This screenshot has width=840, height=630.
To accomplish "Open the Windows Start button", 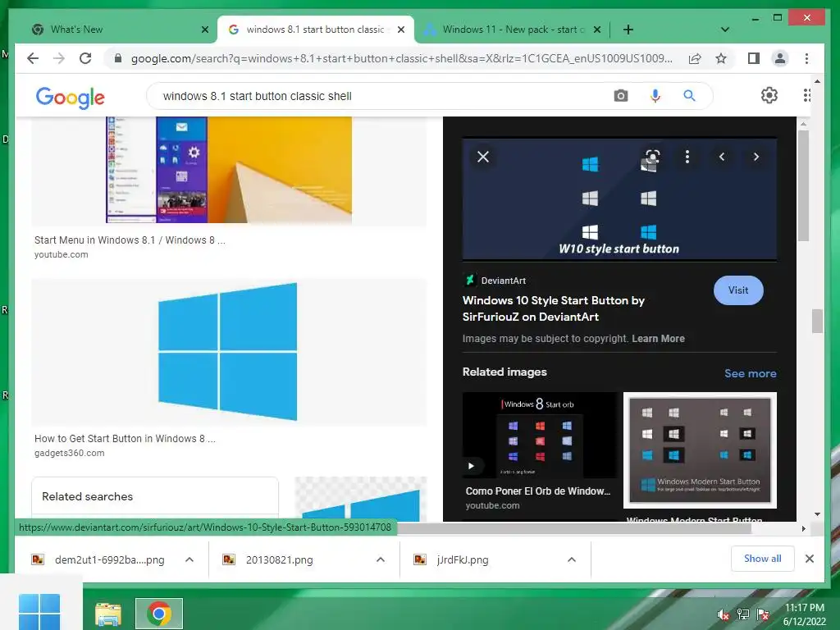I will click(39, 610).
